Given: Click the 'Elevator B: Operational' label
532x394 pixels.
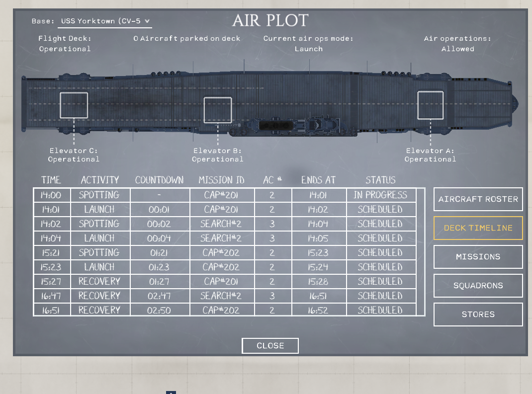Looking at the screenshot, I should coord(217,155).
